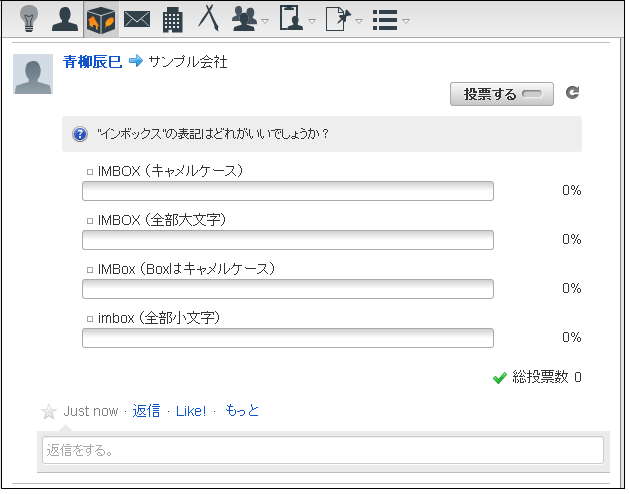This screenshot has height=494, width=630.
Task: Open the group of users icon
Action: [x=244, y=19]
